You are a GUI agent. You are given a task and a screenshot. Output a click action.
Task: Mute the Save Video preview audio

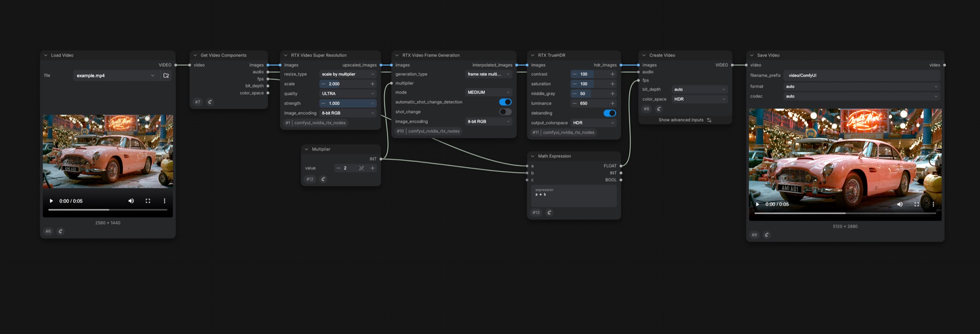tap(900, 204)
